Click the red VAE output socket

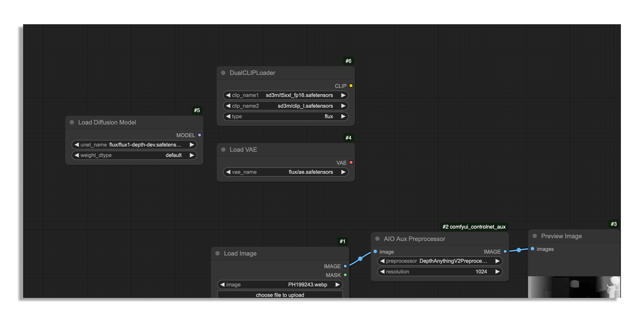[x=351, y=163]
